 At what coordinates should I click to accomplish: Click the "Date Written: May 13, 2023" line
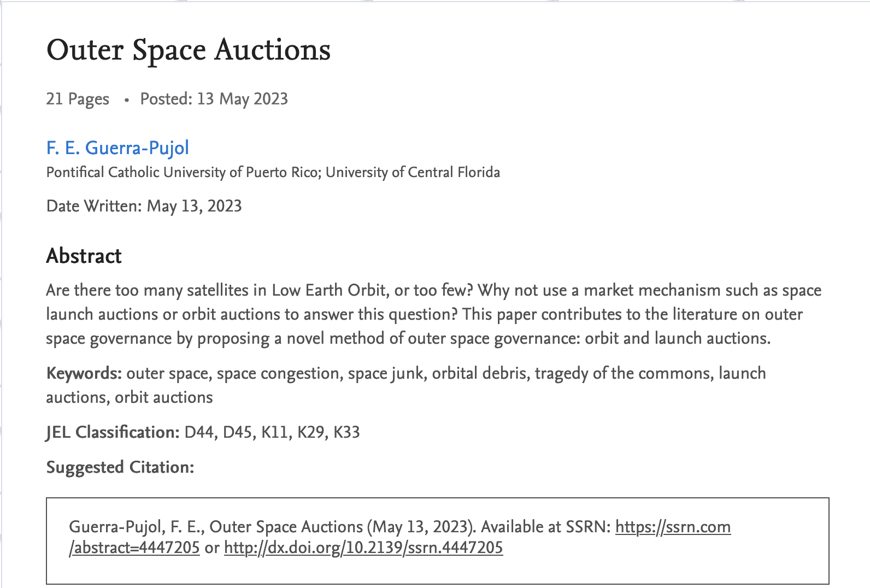pyautogui.click(x=144, y=206)
